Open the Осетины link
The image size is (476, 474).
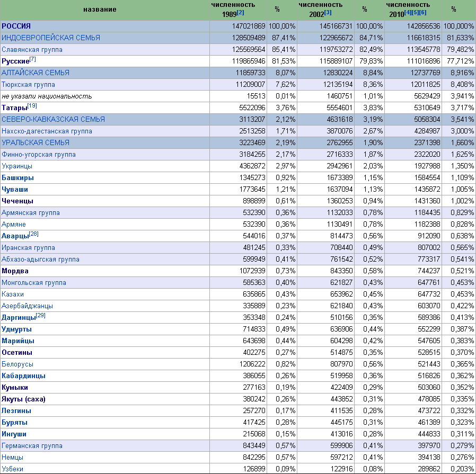16,353
